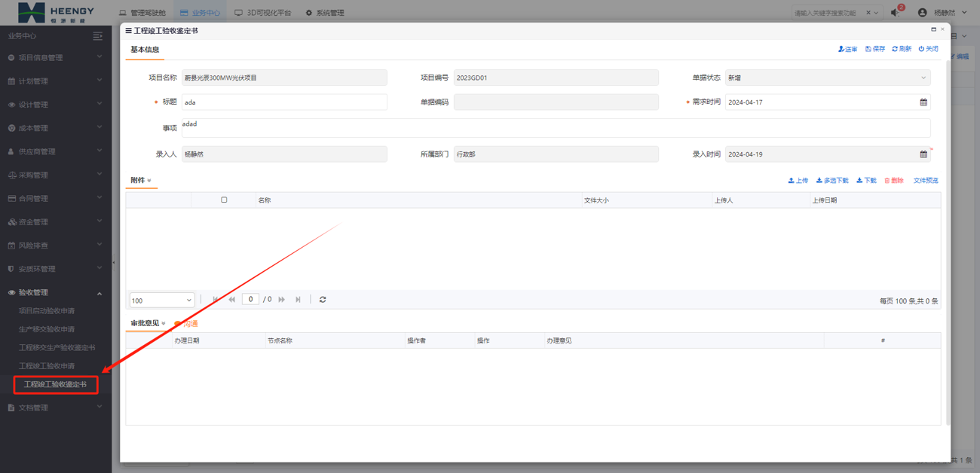The height and width of the screenshot is (473, 980).
Task: Expand 计划管理 in the sidebar
Action: pos(56,81)
